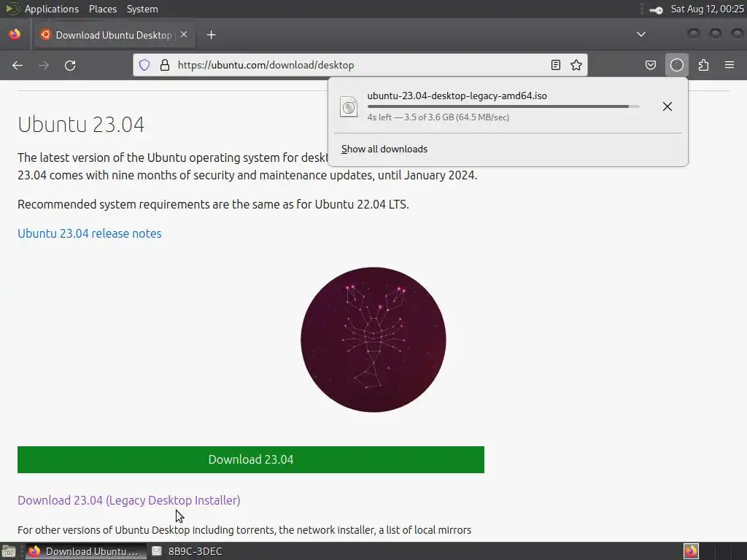Expand the list all tabs chevron
Viewport: 747px width, 560px height.
[x=641, y=34]
